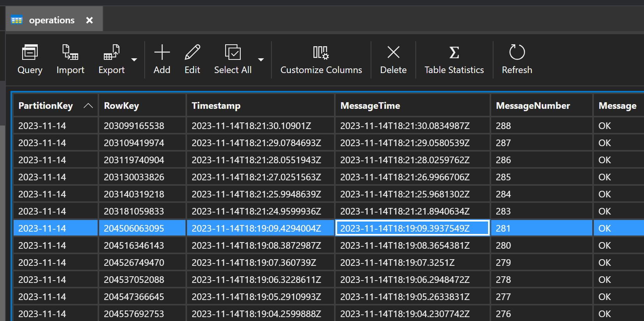Screen dimensions: 644x321
Task: Click the Export icon
Action: 111,59
